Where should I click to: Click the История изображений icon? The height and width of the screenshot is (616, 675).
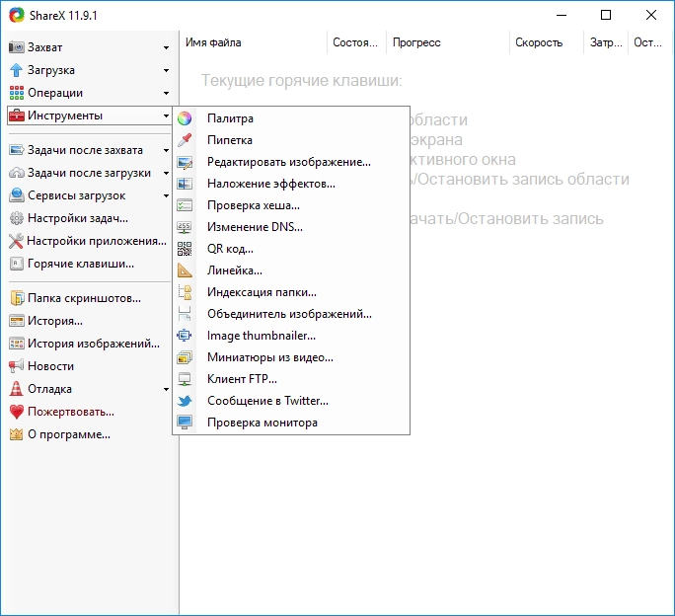pyautogui.click(x=17, y=344)
